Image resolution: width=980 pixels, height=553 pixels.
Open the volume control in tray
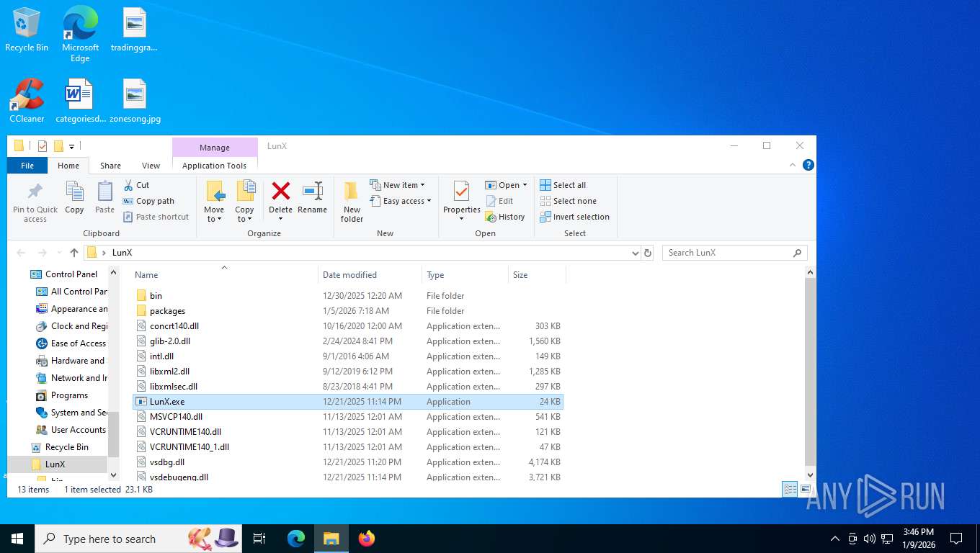(870, 539)
